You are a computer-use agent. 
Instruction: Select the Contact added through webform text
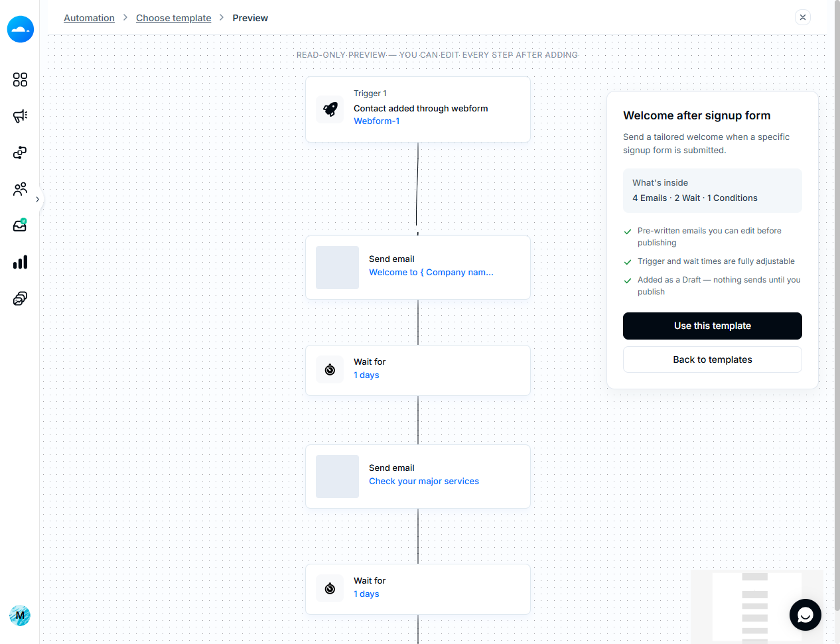(421, 108)
